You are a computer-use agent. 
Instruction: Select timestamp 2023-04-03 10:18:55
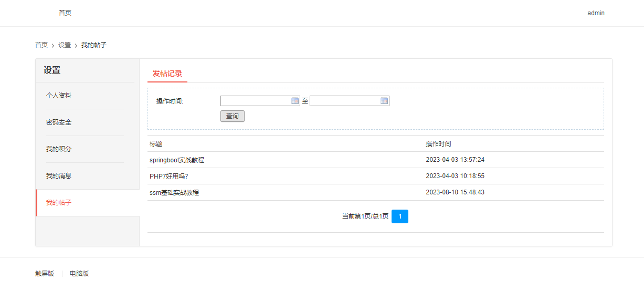455,176
